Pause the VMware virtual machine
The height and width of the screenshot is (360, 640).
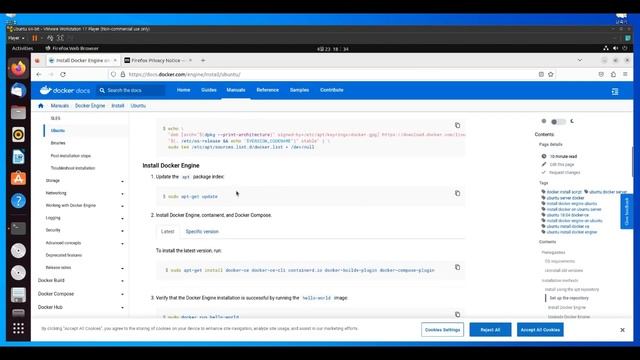coord(35,38)
